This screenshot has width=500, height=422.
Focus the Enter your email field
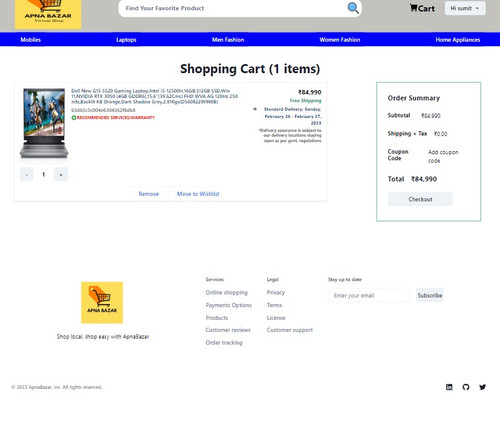[369, 295]
